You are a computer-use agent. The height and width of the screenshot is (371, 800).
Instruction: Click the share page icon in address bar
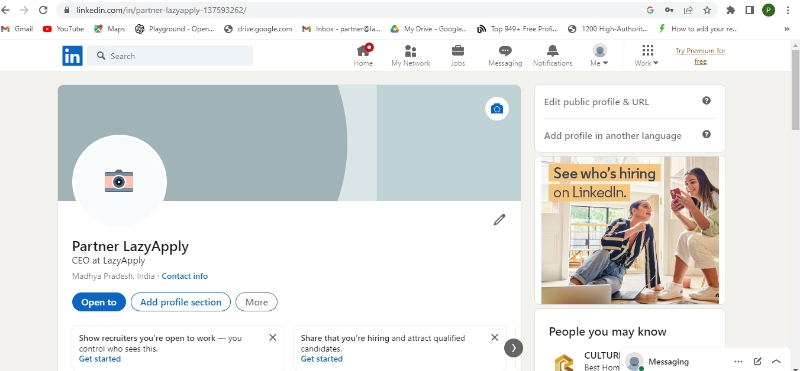click(688, 10)
